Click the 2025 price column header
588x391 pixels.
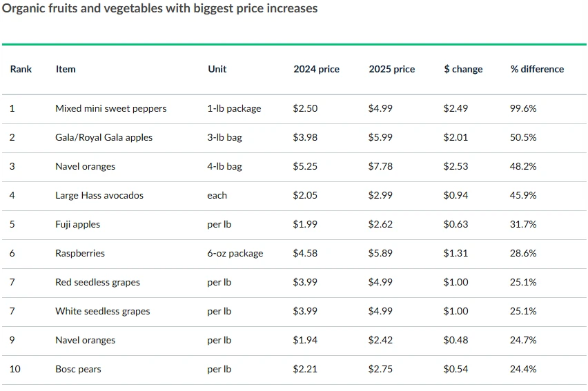coord(392,69)
